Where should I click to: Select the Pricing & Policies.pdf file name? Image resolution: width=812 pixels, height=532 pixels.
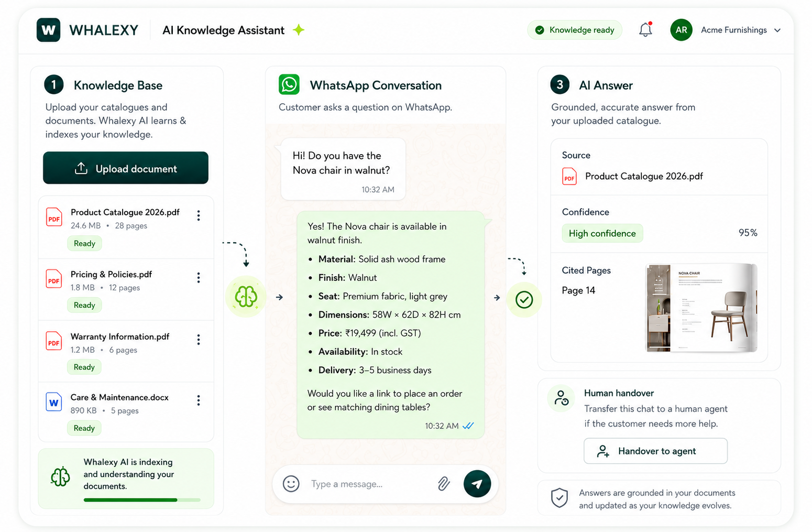point(111,274)
